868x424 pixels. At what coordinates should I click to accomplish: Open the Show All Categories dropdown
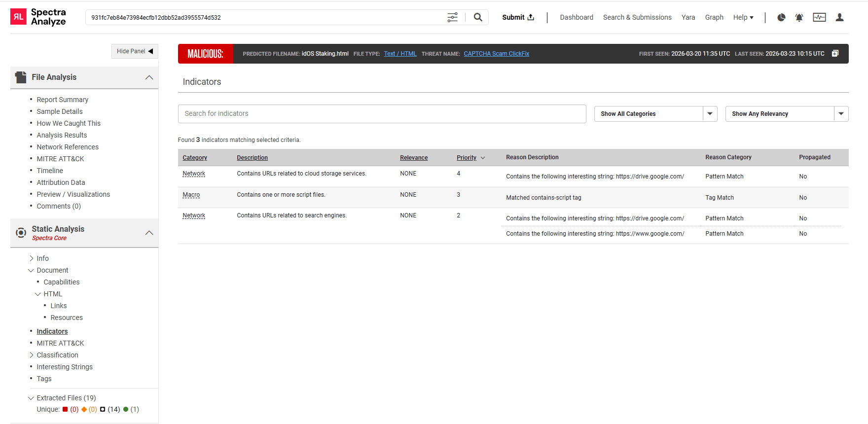pyautogui.click(x=710, y=114)
